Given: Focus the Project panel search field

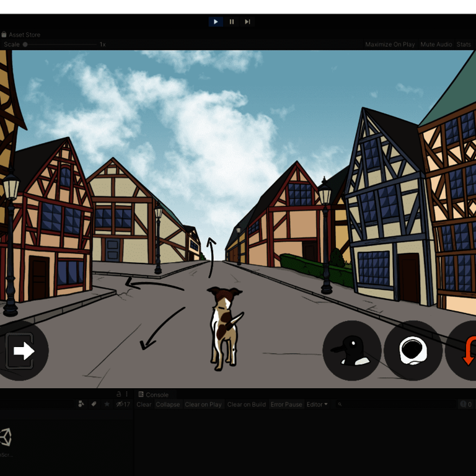Looking at the screenshot, I should click(x=37, y=404).
